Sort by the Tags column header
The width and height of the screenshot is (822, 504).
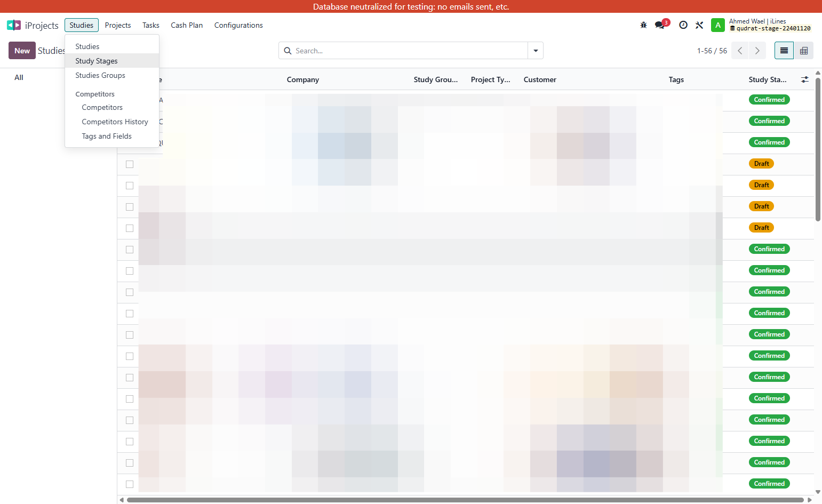point(676,79)
